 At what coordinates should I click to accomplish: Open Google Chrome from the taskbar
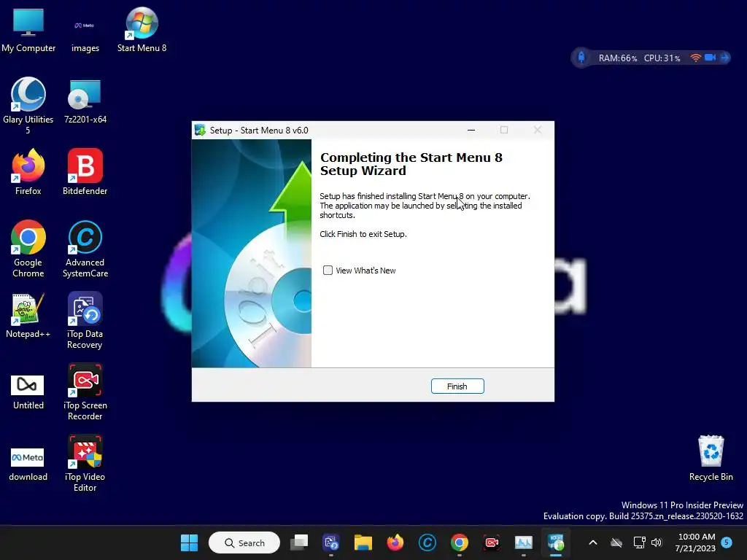click(x=460, y=542)
